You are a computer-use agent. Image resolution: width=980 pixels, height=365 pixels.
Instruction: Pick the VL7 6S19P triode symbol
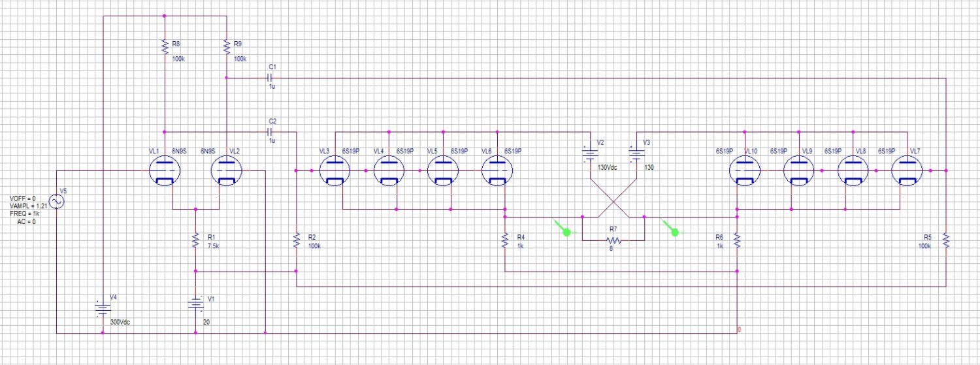pyautogui.click(x=907, y=171)
